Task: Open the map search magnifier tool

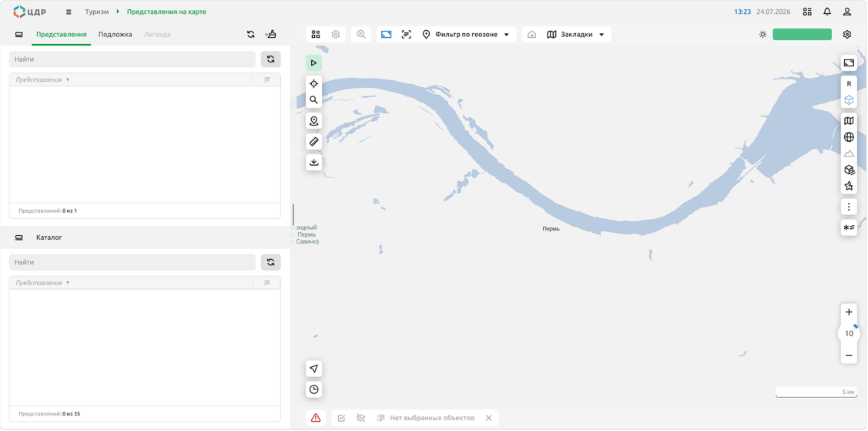Action: point(314,100)
